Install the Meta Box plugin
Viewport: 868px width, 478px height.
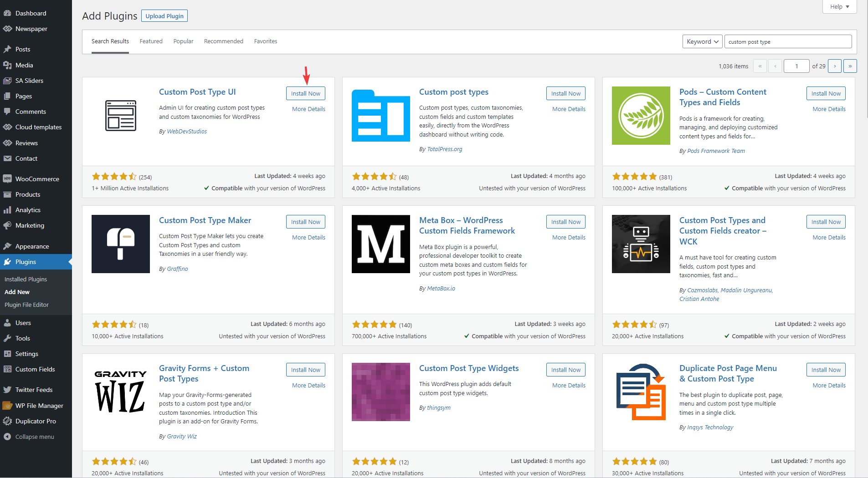coord(566,222)
